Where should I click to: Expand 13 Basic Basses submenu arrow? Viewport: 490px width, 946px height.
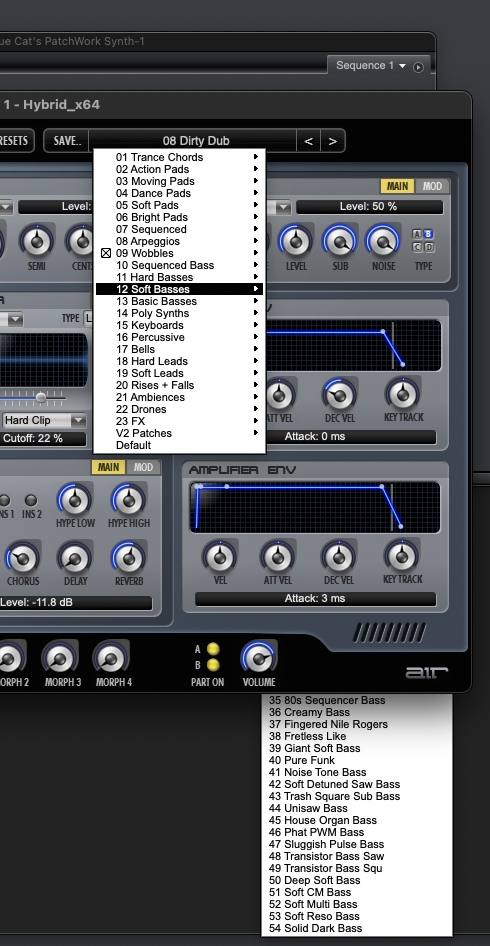tap(256, 301)
